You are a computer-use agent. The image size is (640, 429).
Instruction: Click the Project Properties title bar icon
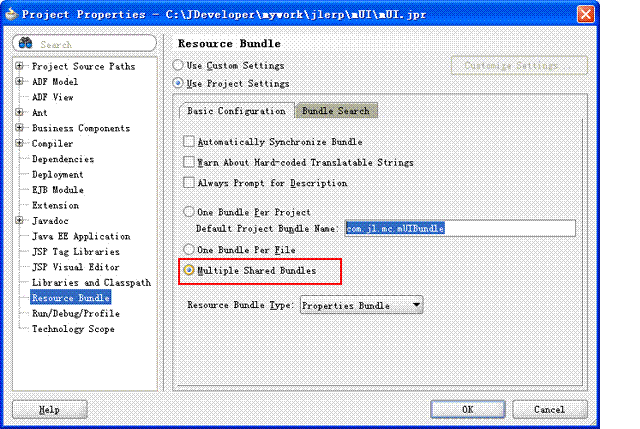click(12, 14)
